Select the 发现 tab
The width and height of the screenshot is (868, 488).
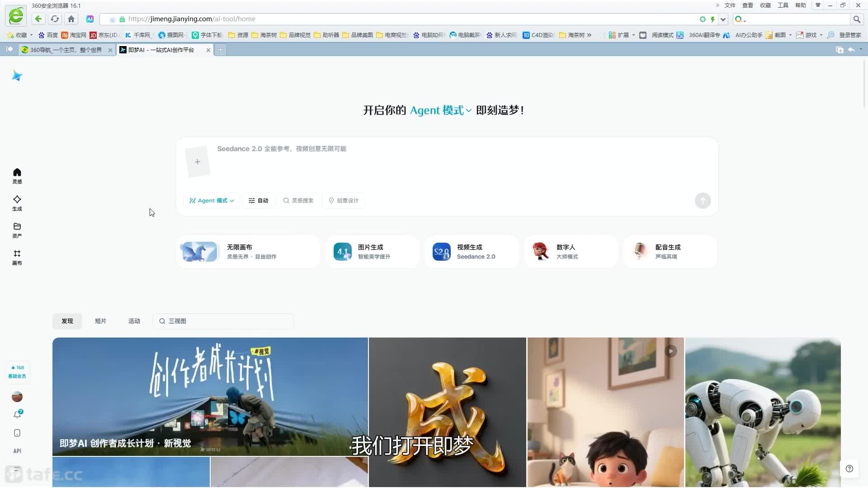coord(67,321)
